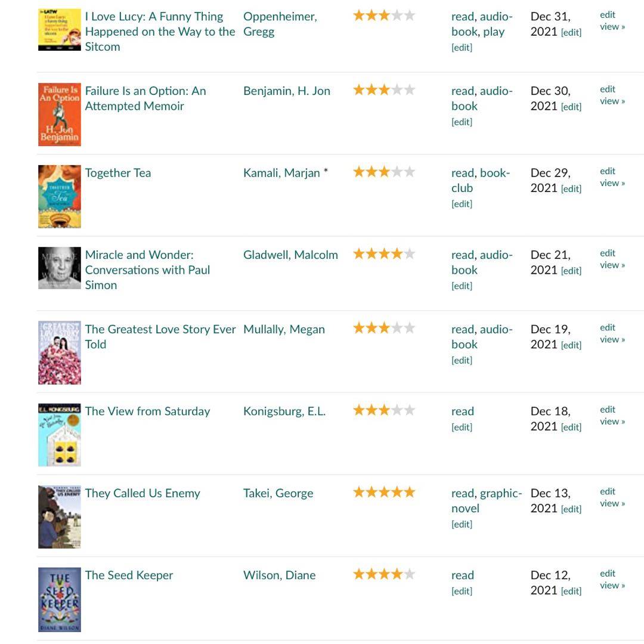This screenshot has width=644, height=644.
Task: Open author page for Gladwell, Malcolm
Action: 290,255
